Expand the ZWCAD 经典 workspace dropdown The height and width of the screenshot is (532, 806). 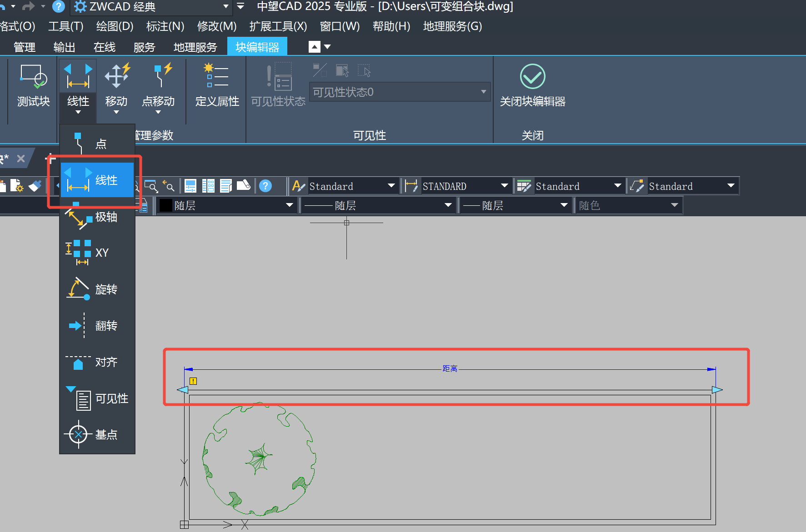point(225,7)
